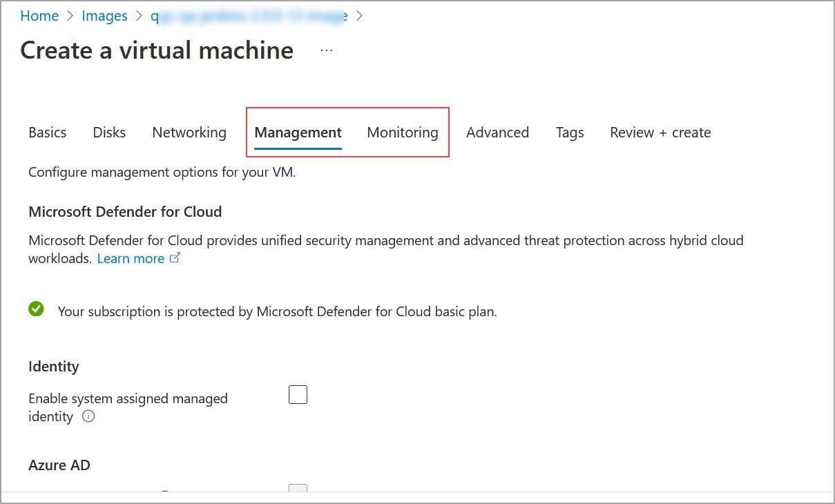Check the checkbox in the Azure AD section
The height and width of the screenshot is (504, 835).
[x=297, y=492]
